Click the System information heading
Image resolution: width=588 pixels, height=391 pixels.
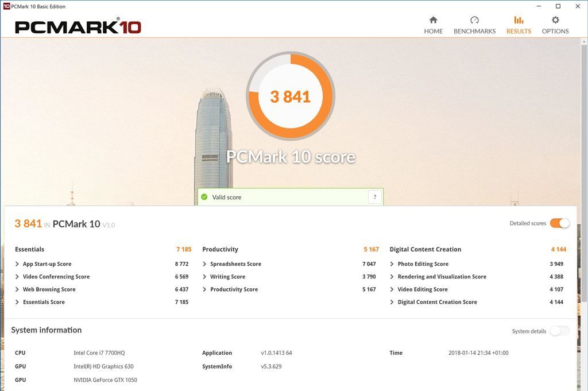pyautogui.click(x=46, y=330)
